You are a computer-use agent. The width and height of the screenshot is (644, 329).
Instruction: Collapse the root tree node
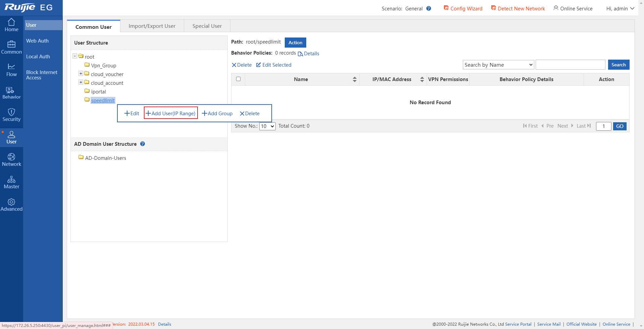coord(75,56)
